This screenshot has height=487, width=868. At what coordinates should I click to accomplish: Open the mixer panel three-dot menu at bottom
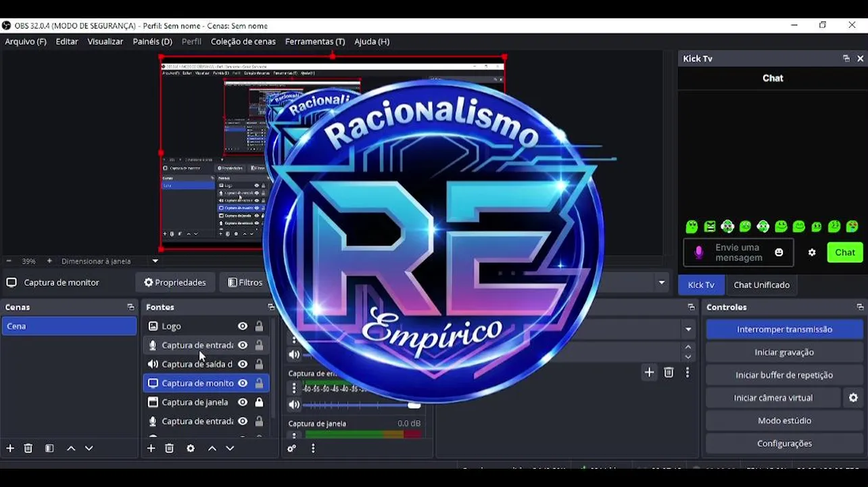click(313, 448)
